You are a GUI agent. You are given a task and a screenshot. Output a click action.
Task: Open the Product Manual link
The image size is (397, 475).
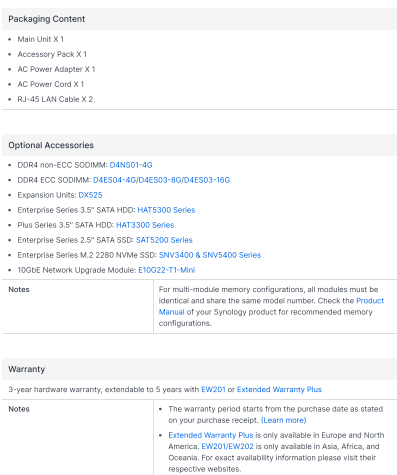(x=271, y=306)
